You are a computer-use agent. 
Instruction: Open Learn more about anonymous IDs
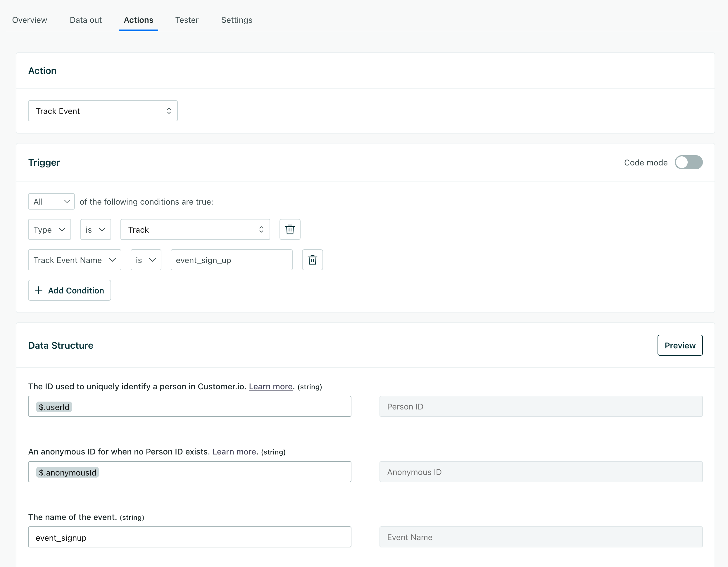234,452
